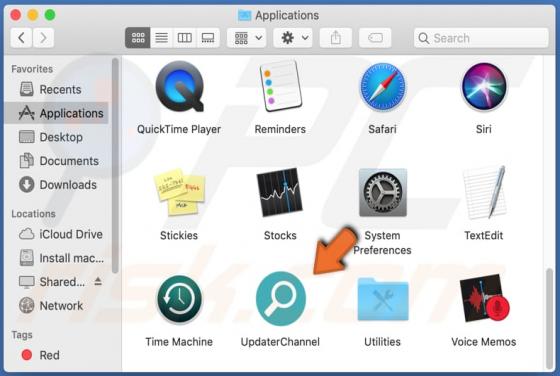Click the QuickTime Player label
The width and height of the screenshot is (560, 376).
(x=179, y=129)
